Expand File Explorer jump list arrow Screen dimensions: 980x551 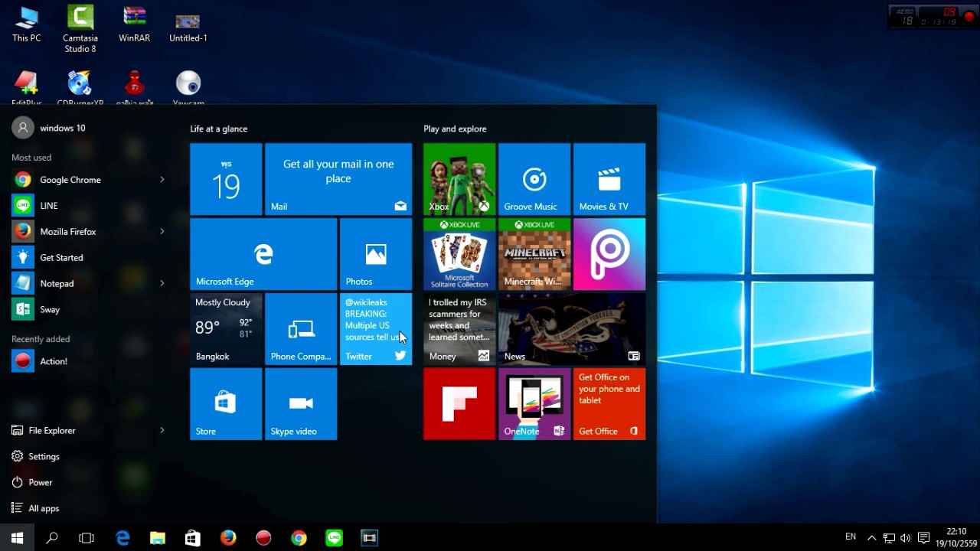tap(162, 431)
